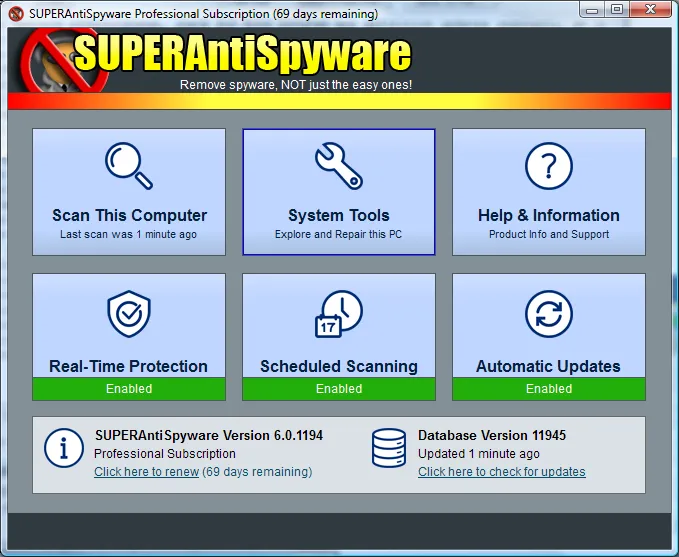The image size is (679, 557).
Task: Click the database stack icon
Action: [388, 449]
